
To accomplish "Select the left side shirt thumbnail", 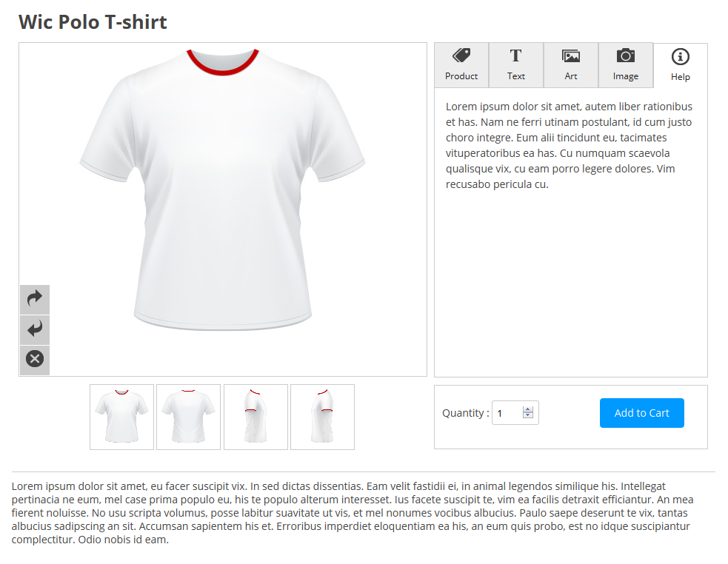I will click(x=256, y=417).
